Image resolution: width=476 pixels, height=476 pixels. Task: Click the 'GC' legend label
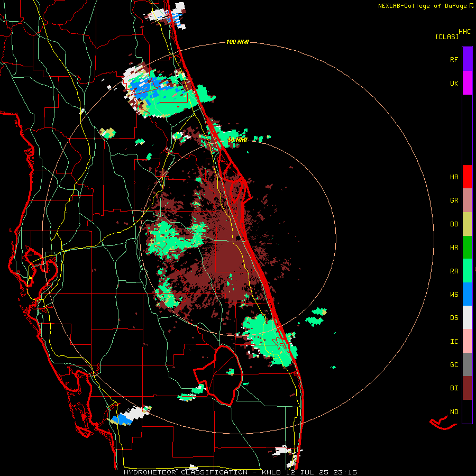pyautogui.click(x=454, y=365)
